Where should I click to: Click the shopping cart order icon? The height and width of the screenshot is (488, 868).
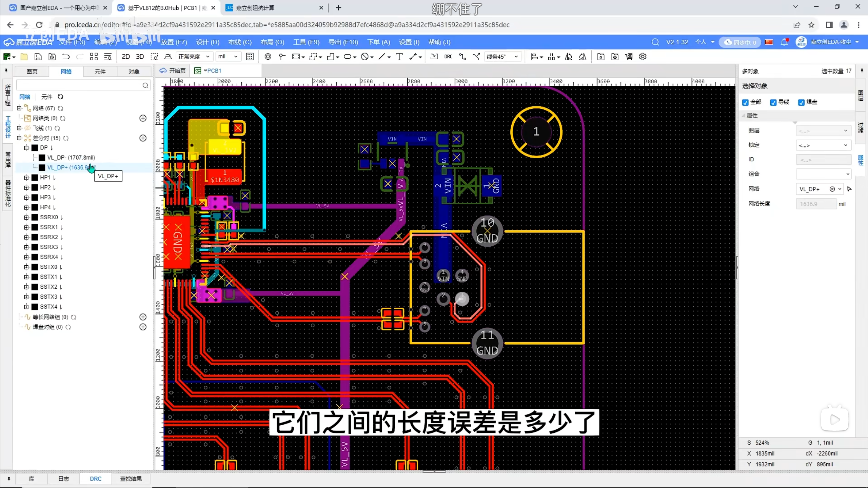pyautogui.click(x=629, y=57)
